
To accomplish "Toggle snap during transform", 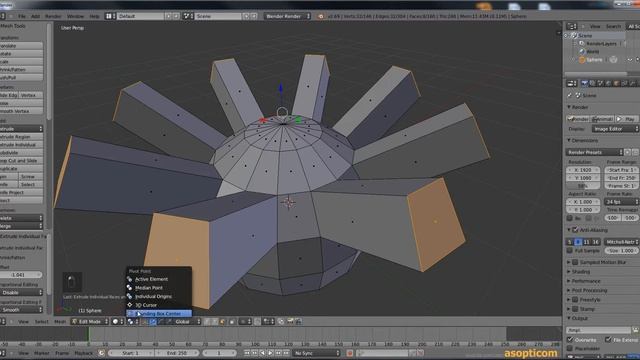I will (x=258, y=322).
